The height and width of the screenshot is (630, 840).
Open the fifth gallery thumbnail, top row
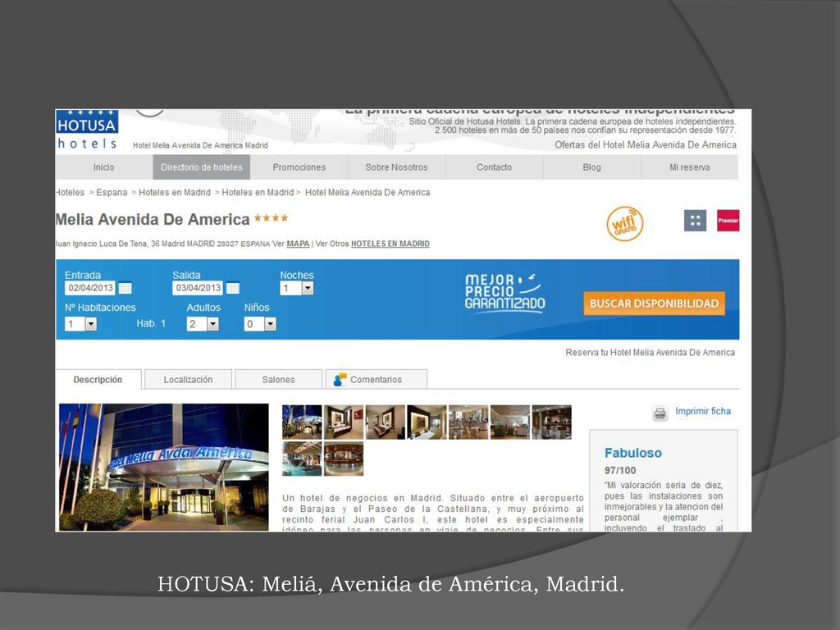(468, 422)
